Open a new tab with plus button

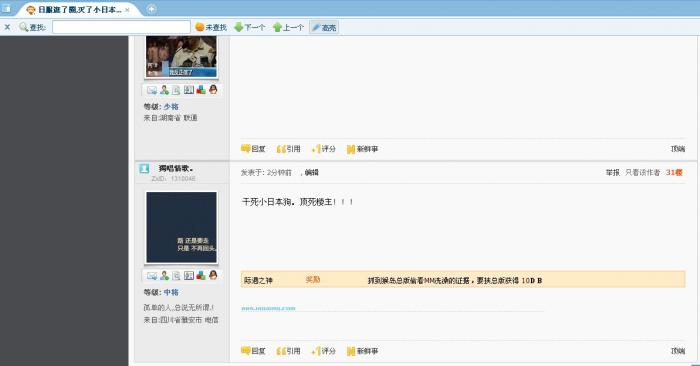152,9
